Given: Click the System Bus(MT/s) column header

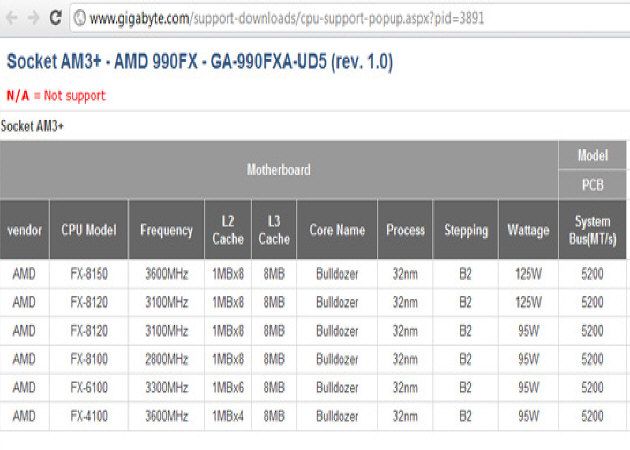Looking at the screenshot, I should pyautogui.click(x=593, y=230).
